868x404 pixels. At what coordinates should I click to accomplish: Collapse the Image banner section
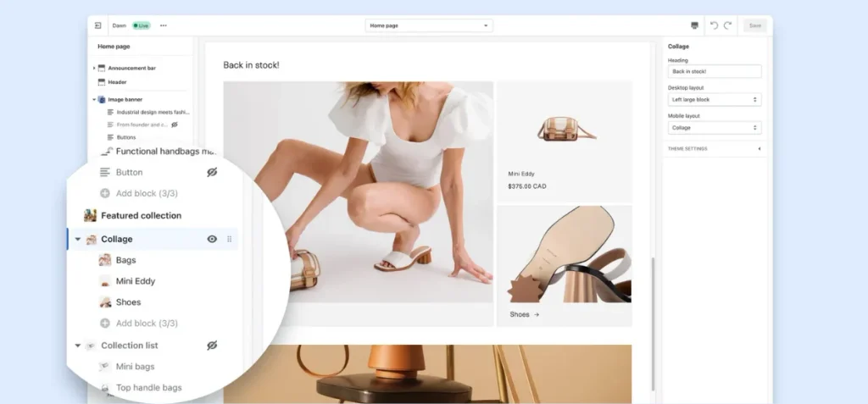94,100
